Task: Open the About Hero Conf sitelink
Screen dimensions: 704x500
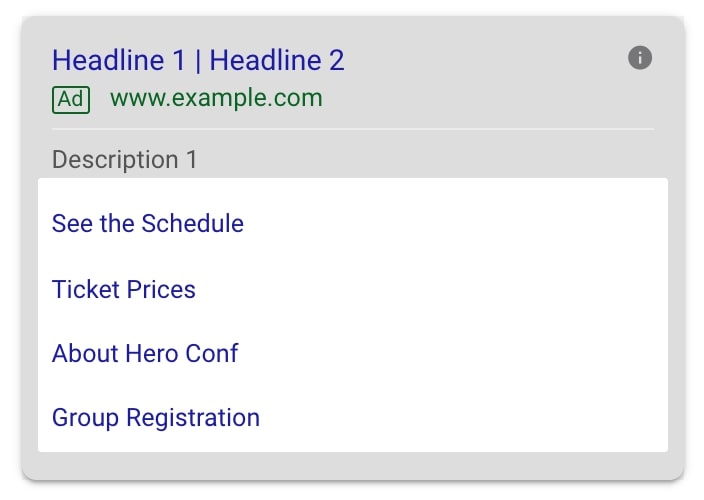Action: [145, 353]
